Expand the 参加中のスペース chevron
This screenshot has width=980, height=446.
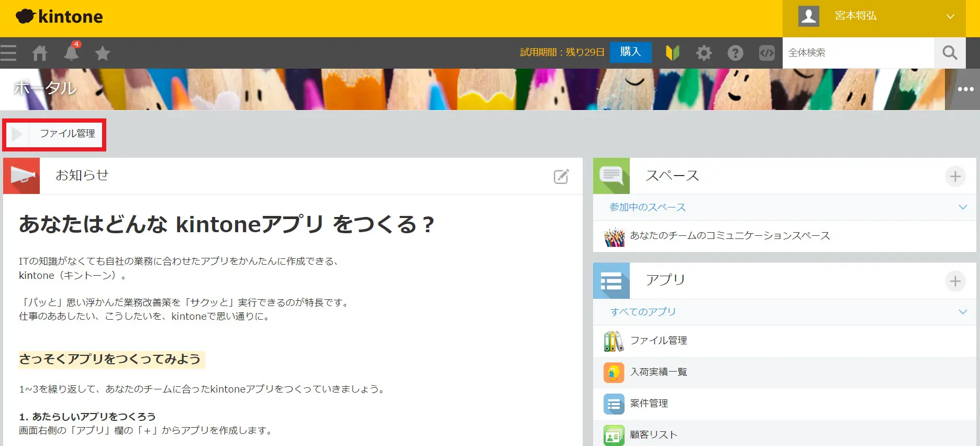click(x=962, y=207)
